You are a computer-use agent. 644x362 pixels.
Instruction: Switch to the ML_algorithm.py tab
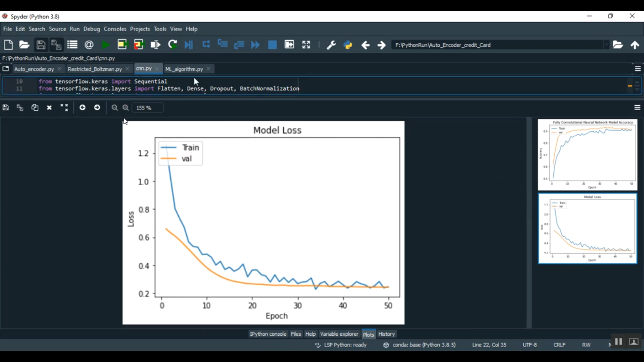[184, 69]
